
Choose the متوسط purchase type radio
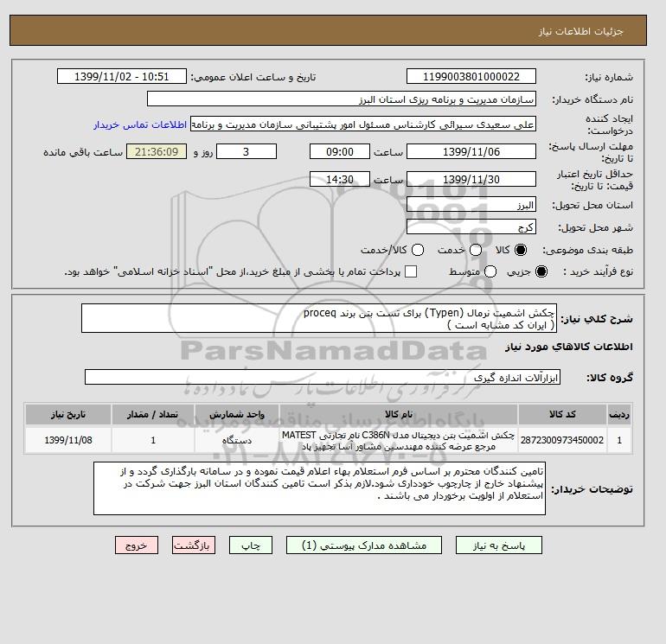click(490, 271)
